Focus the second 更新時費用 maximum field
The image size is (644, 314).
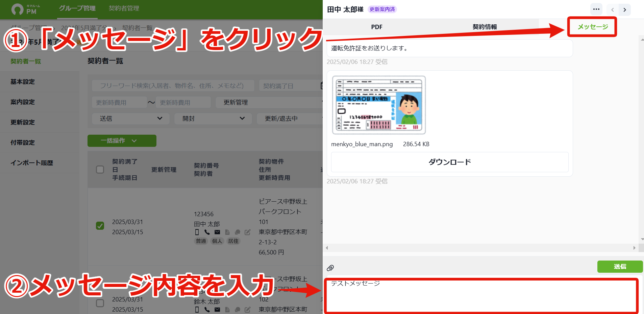coord(183,103)
